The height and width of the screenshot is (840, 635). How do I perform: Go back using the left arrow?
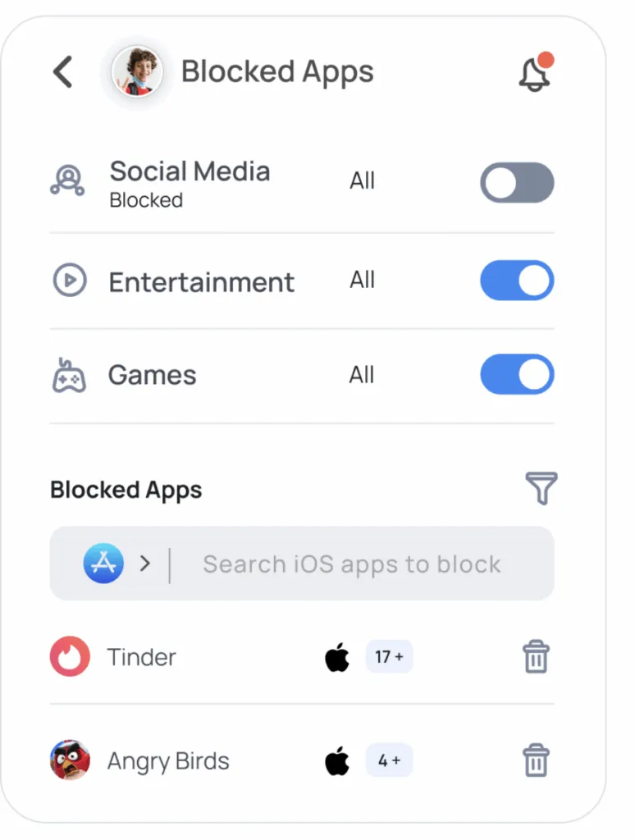pyautogui.click(x=62, y=72)
